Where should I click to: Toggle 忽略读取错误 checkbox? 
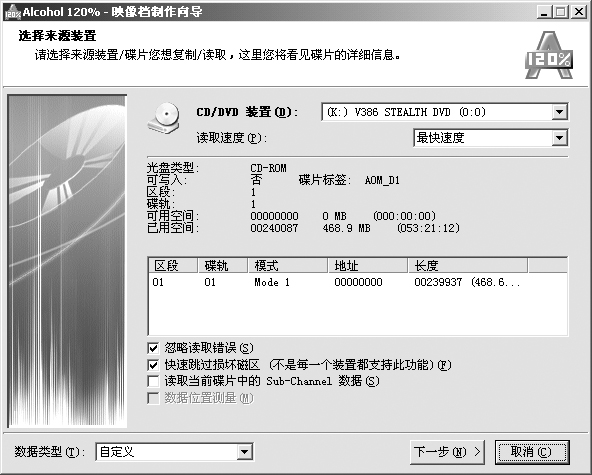click(153, 348)
